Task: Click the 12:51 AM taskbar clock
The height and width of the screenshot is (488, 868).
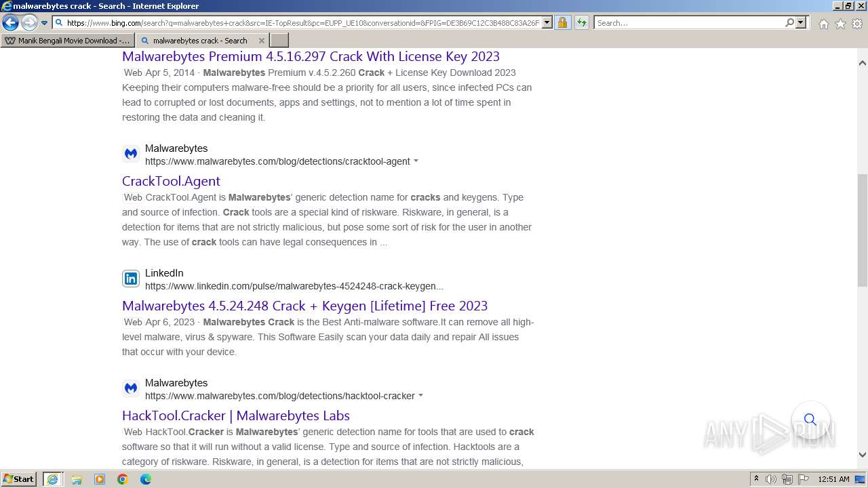Action: tap(833, 479)
